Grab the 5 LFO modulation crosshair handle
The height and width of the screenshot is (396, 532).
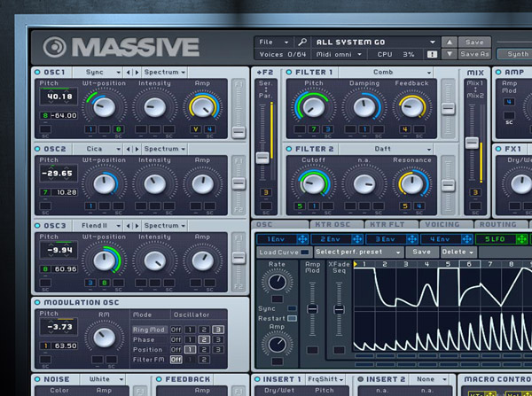coord(521,239)
